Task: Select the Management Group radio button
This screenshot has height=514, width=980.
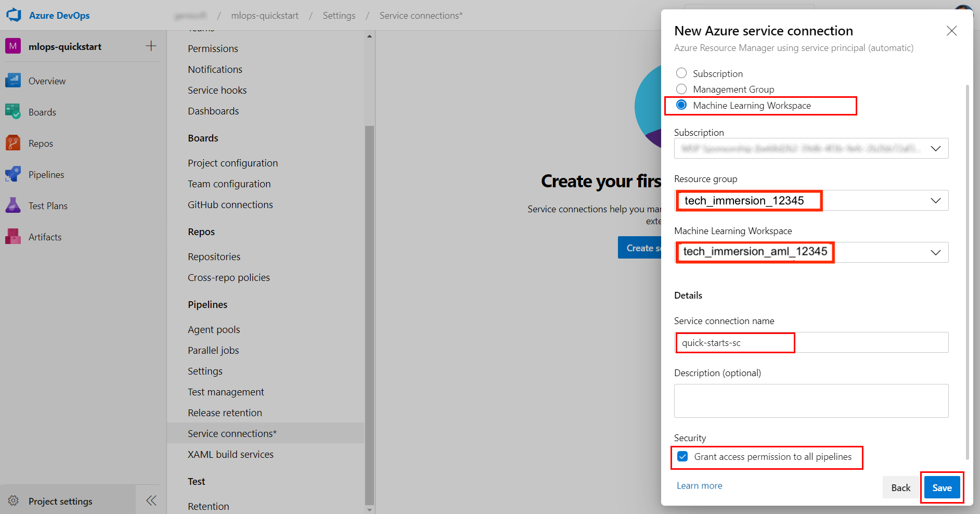Action: 681,89
